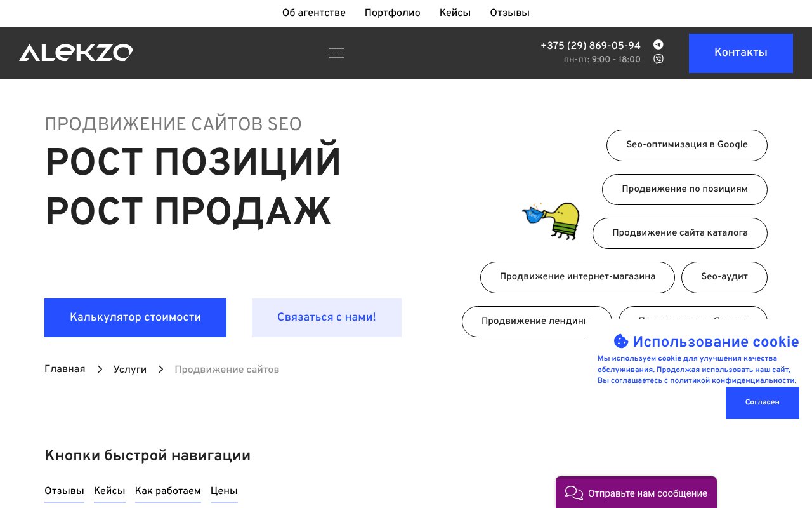Image resolution: width=812 pixels, height=508 pixels.
Task: Go to Главная via breadcrumbs
Action: [64, 369]
